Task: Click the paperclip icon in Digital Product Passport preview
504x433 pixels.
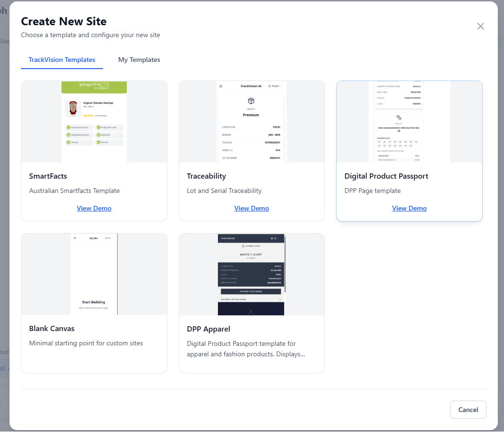Action: coord(399,117)
